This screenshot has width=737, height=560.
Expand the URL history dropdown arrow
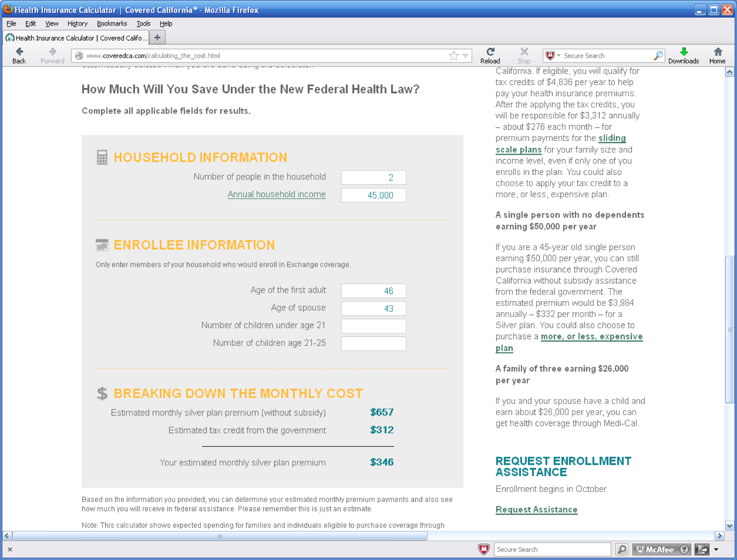coord(465,56)
